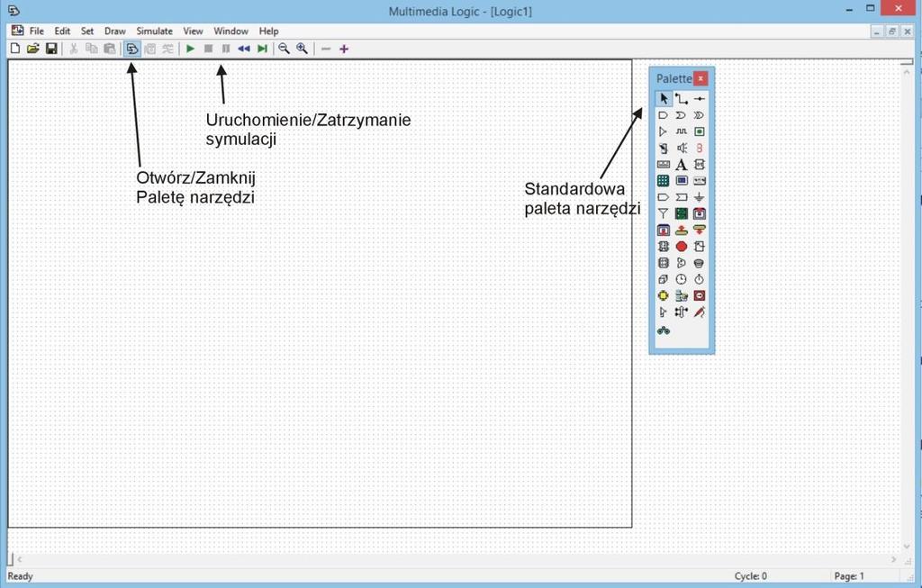
Task: Toggle the Palette open/close toolbar button
Action: coord(132,49)
